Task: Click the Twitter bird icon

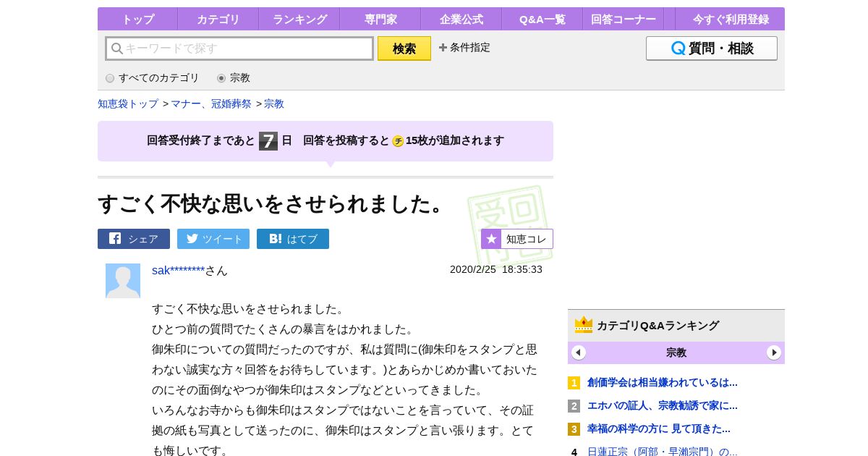Action: pyautogui.click(x=192, y=239)
